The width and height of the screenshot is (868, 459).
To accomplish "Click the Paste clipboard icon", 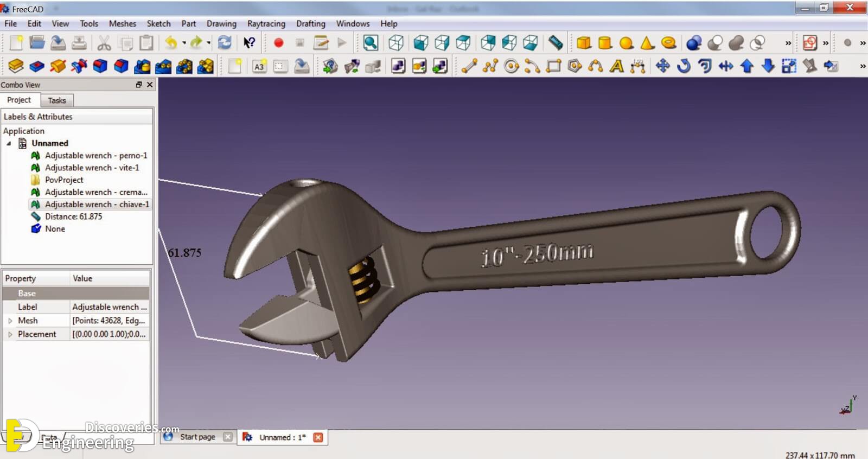I will coord(146,42).
